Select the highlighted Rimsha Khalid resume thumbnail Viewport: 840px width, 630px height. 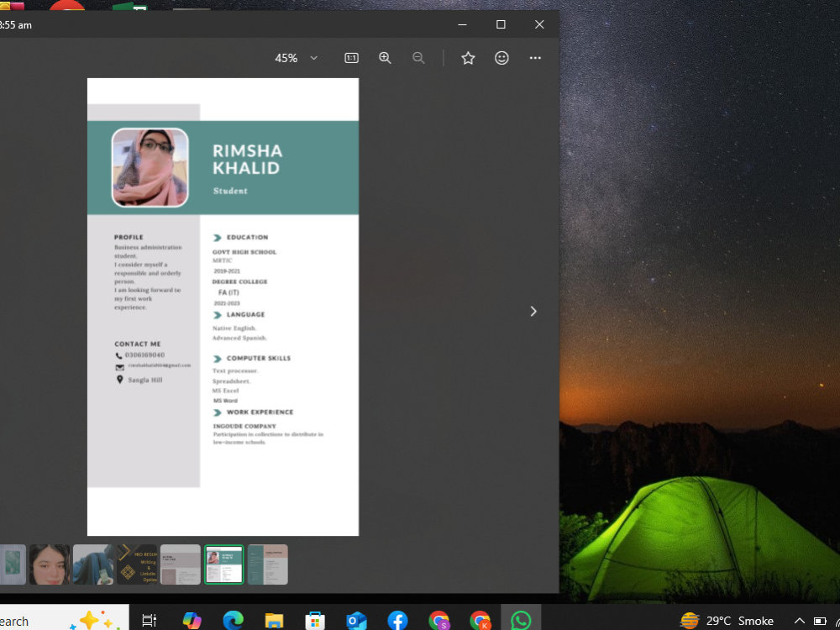tap(224, 564)
